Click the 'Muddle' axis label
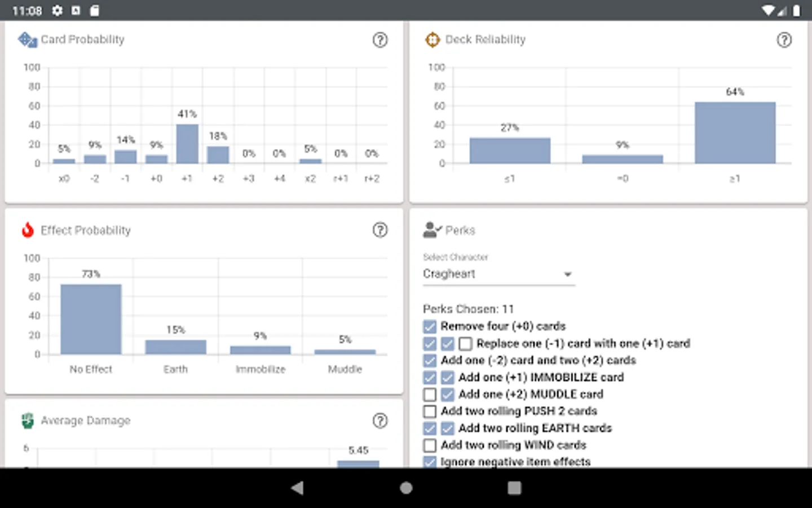 [345, 369]
